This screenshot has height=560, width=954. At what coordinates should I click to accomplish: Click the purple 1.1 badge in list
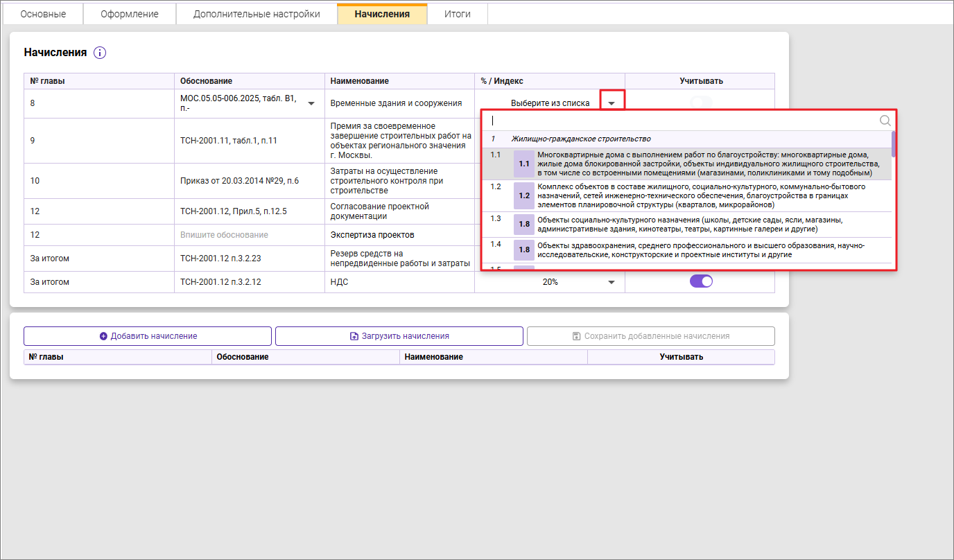tap(524, 164)
